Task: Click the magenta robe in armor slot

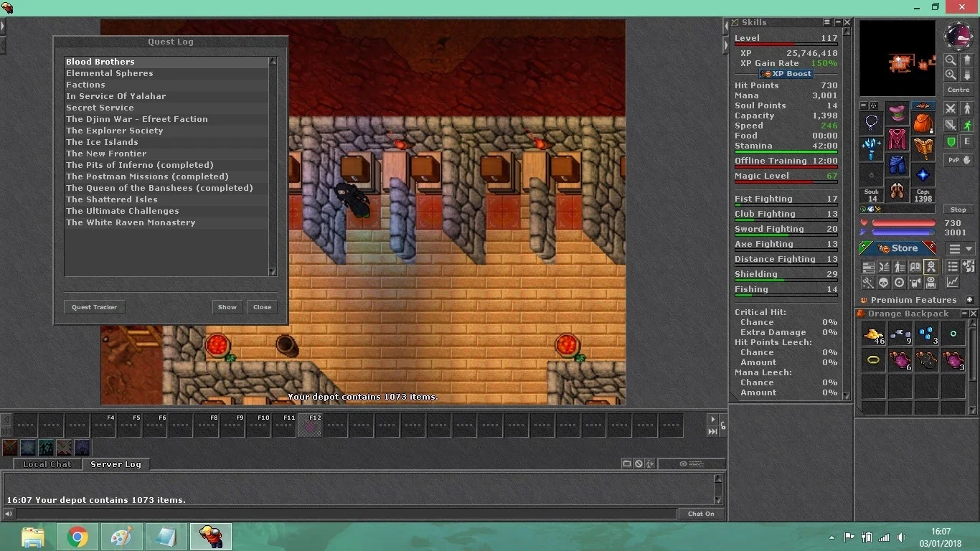Action: click(x=897, y=139)
